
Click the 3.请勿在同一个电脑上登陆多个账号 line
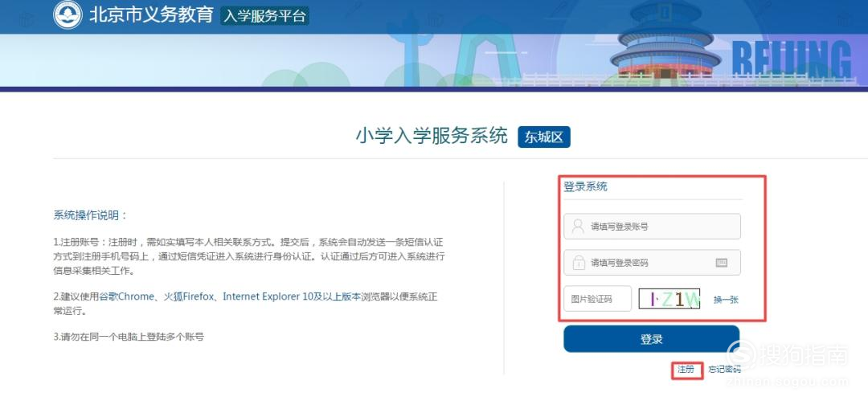[x=129, y=337]
